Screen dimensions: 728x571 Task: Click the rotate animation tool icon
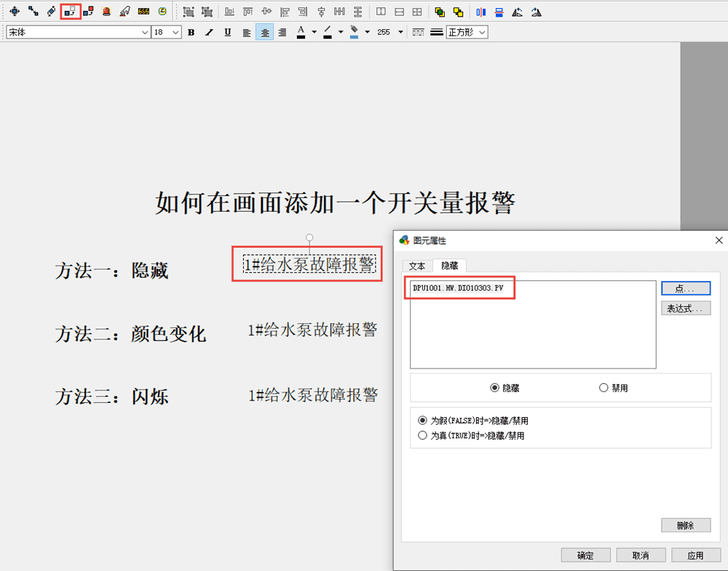click(52, 12)
